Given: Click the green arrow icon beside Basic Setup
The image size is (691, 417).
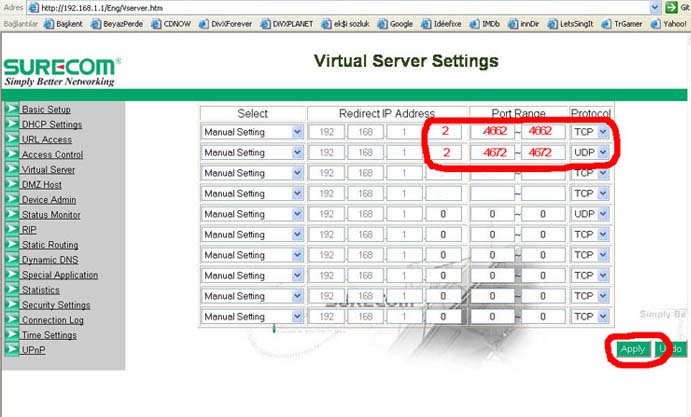Looking at the screenshot, I should (12, 108).
